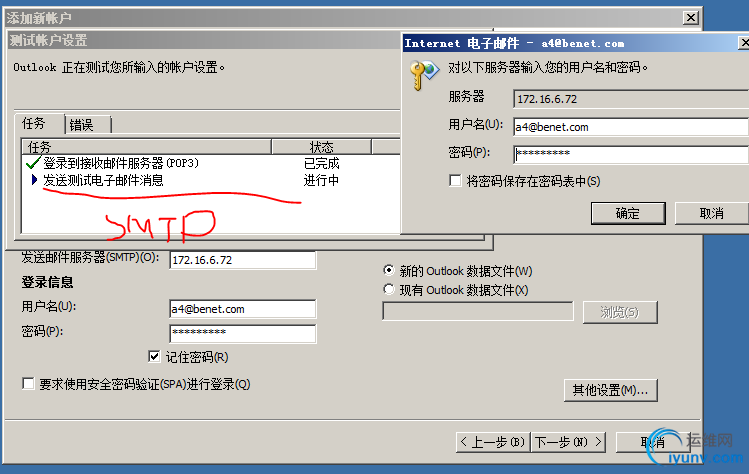The height and width of the screenshot is (474, 749).
Task: Click the server field showing 172.16.6.72 in the dialog
Action: tap(631, 99)
